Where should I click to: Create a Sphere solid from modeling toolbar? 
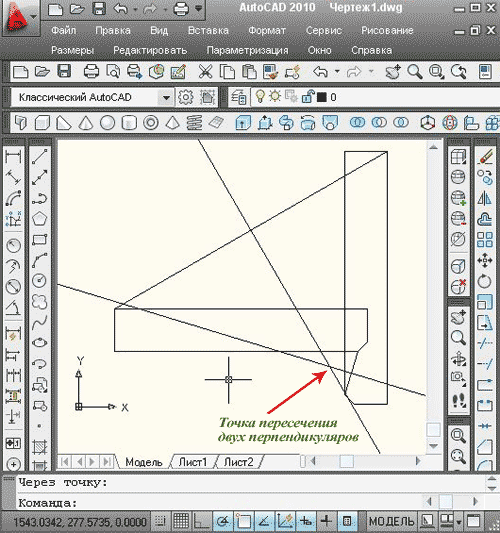point(107,122)
